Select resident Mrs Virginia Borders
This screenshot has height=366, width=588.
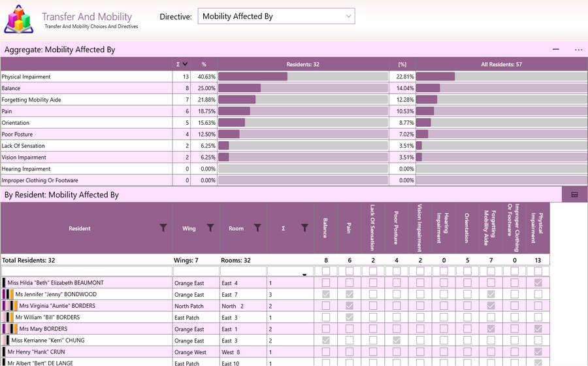(57, 306)
